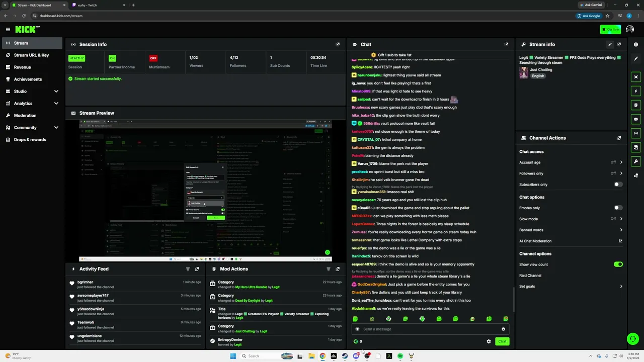The image size is (644, 362).
Task: Click the broadcast signal icon in right rail
Action: 636,133
